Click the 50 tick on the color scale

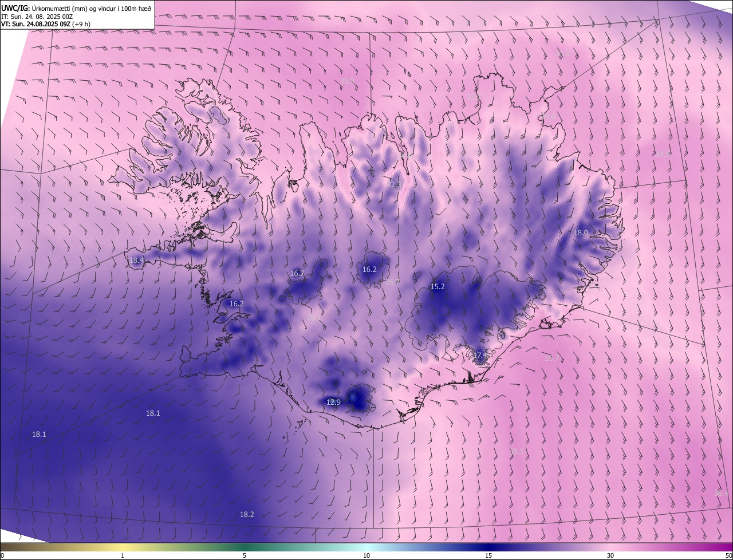[728, 556]
